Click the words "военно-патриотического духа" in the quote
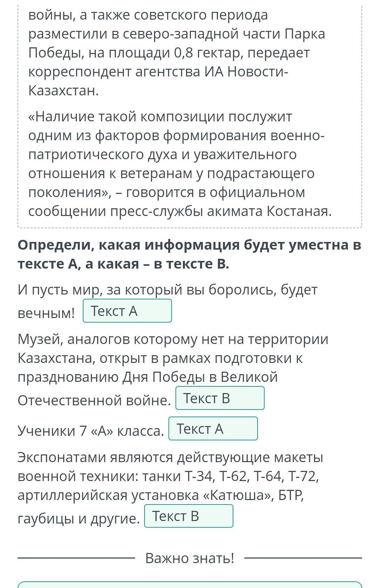 pyautogui.click(x=177, y=145)
